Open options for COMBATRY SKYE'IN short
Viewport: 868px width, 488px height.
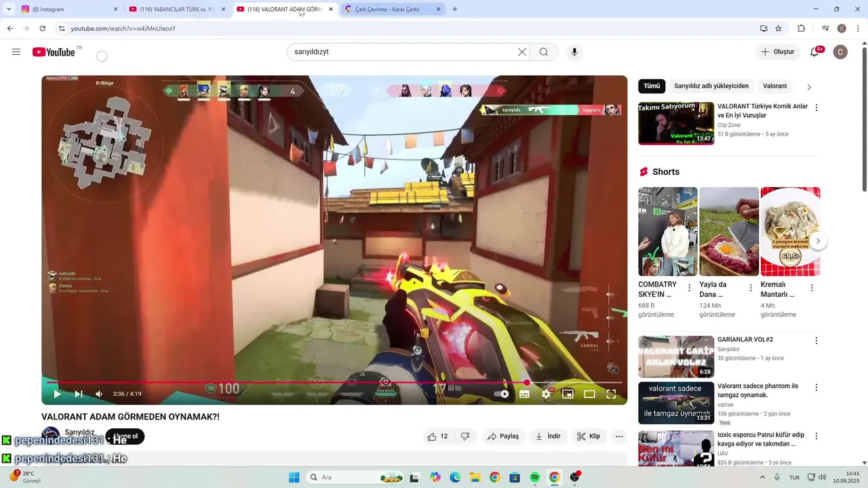(690, 288)
